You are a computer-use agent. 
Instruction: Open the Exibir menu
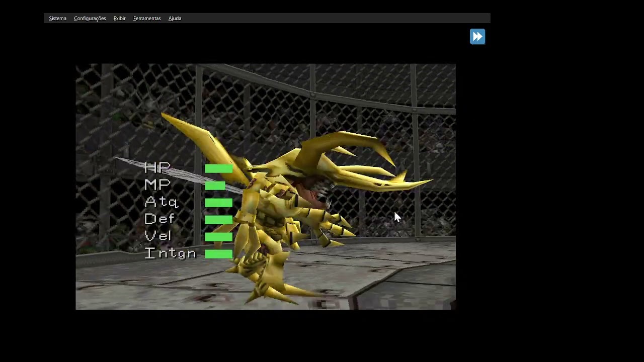tap(119, 18)
